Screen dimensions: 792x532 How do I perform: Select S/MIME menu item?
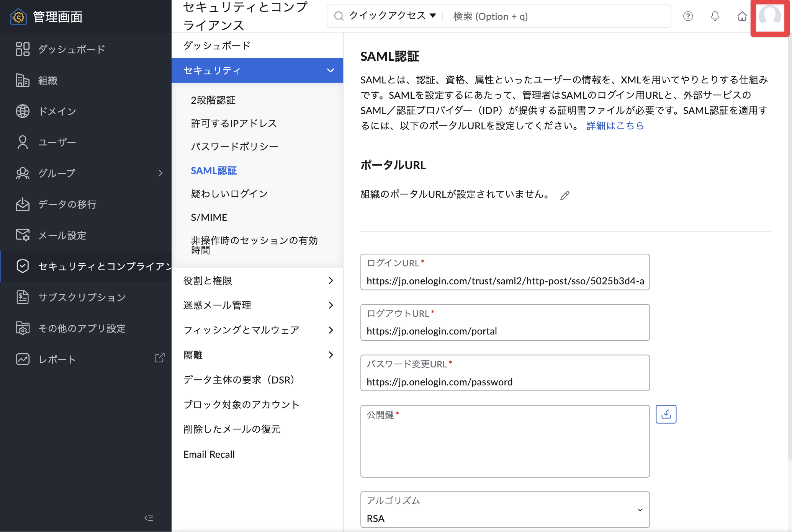coord(209,217)
